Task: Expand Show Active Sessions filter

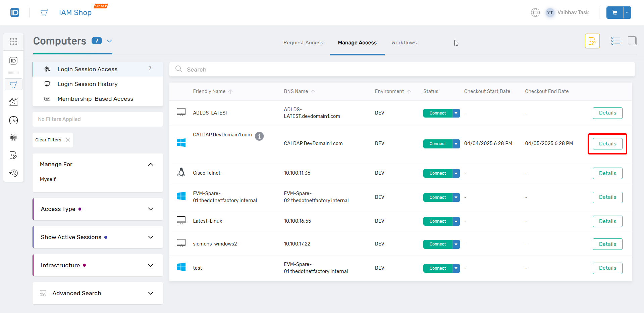Action: 151,237
